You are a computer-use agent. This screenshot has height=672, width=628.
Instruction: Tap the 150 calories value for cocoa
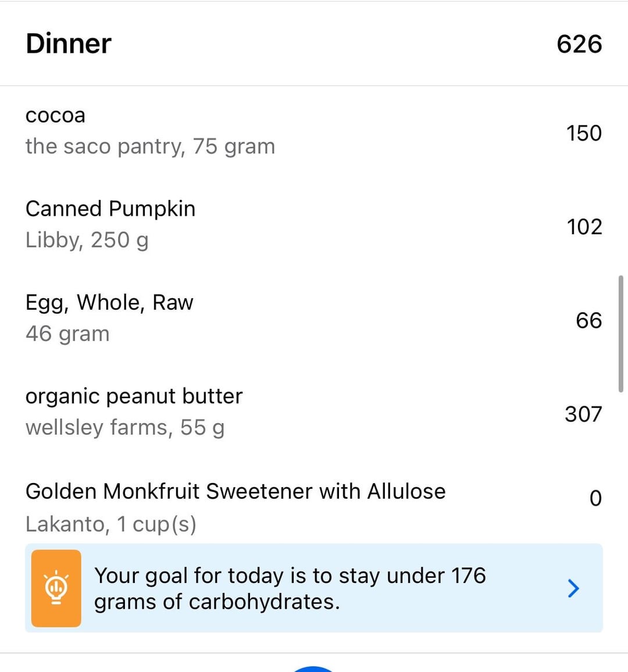pyautogui.click(x=584, y=133)
